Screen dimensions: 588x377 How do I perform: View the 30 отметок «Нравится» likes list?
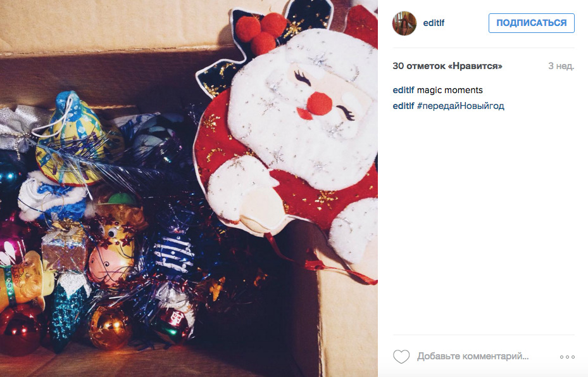[447, 66]
